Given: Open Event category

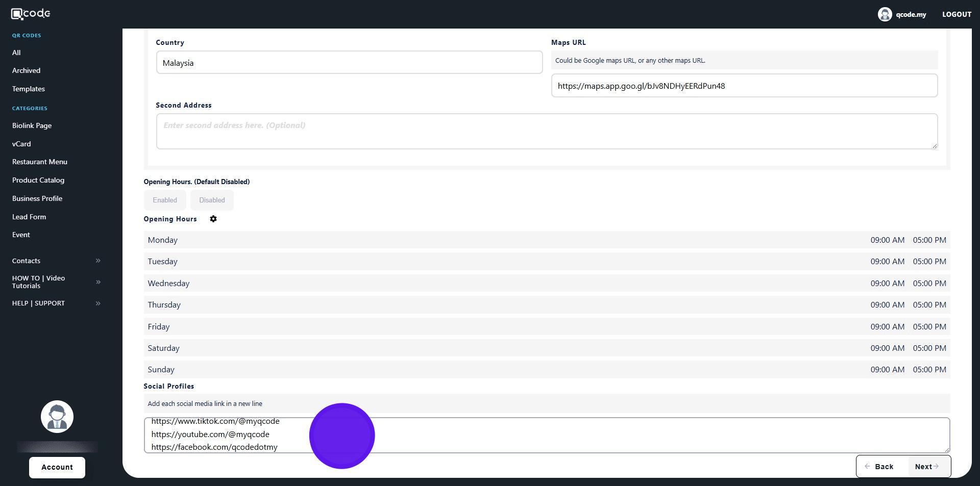Looking at the screenshot, I should tap(21, 235).
